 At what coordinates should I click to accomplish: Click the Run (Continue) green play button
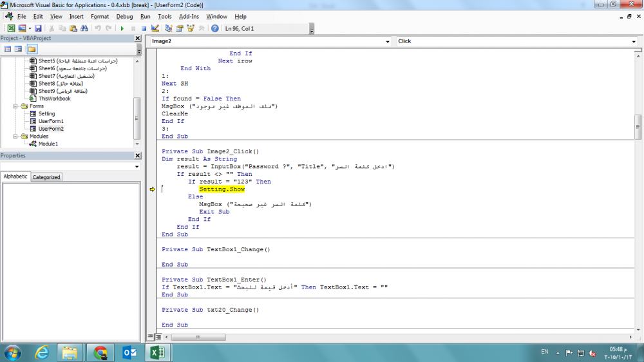pyautogui.click(x=122, y=28)
